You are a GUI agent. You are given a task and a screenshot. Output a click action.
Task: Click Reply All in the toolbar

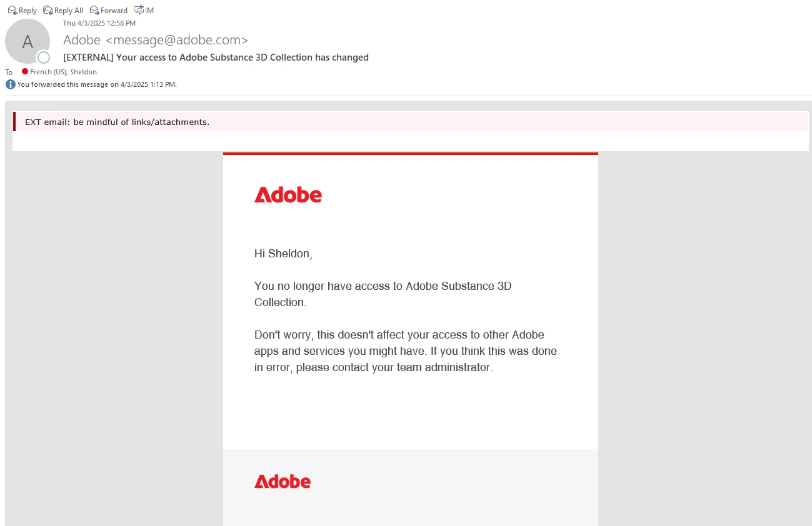[x=63, y=10]
